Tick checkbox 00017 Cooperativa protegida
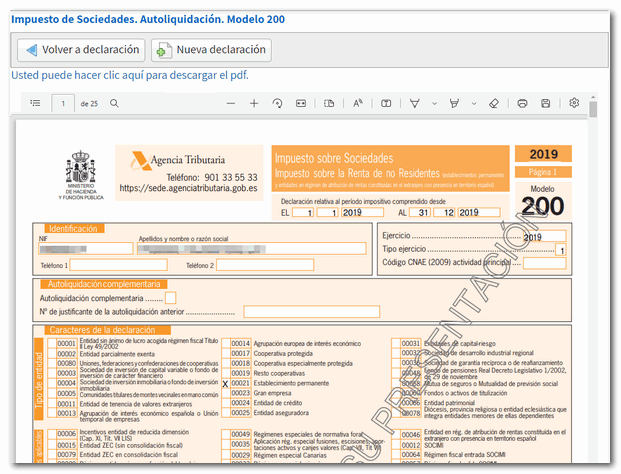This screenshot has height=474, width=621. point(225,353)
